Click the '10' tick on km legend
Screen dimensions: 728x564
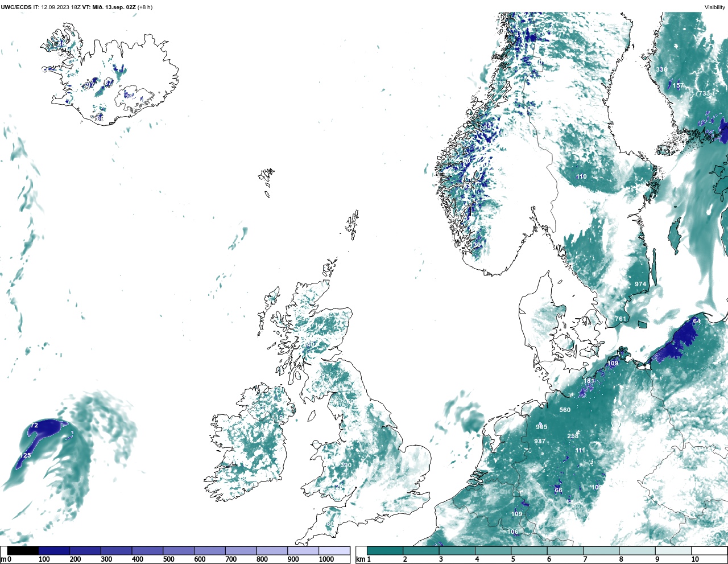[x=695, y=559]
